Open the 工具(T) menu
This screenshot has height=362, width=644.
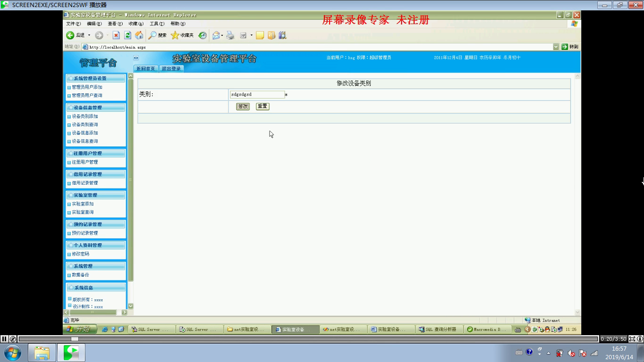click(157, 24)
